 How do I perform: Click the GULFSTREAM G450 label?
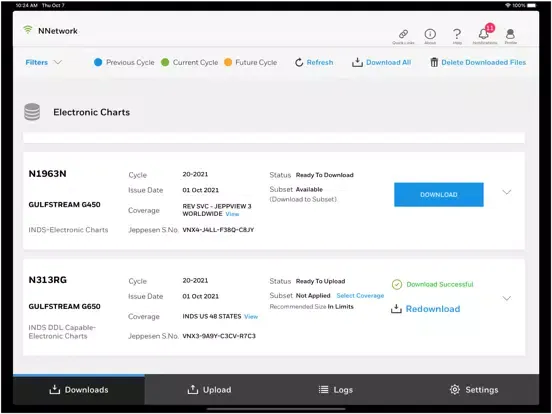coord(64,205)
